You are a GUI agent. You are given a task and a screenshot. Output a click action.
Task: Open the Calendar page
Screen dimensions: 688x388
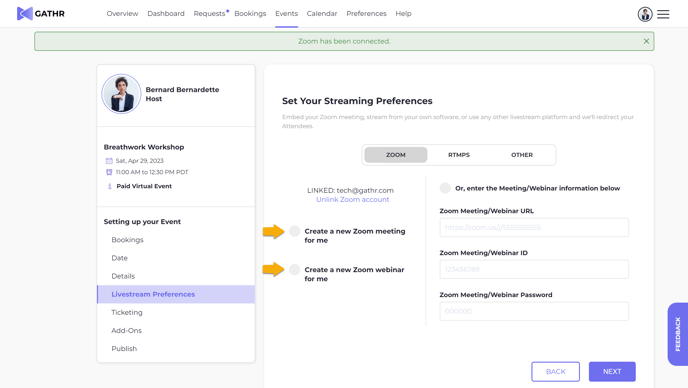[322, 14]
